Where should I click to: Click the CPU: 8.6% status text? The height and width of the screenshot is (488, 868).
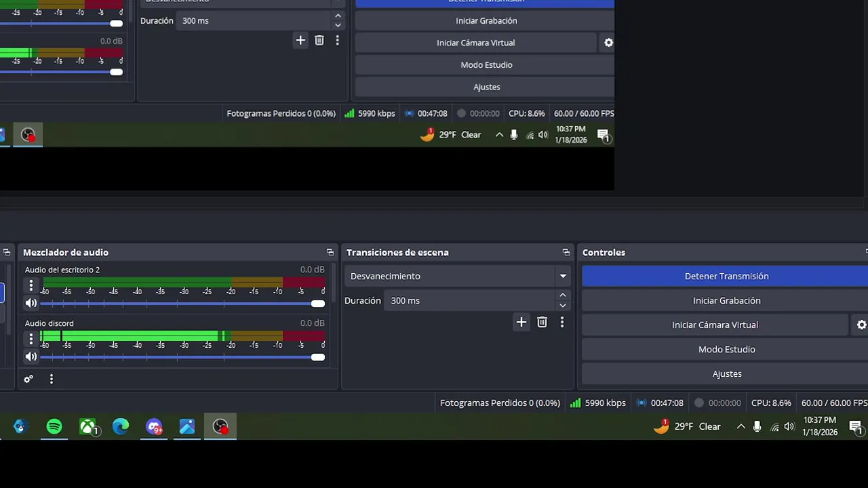[x=771, y=403]
